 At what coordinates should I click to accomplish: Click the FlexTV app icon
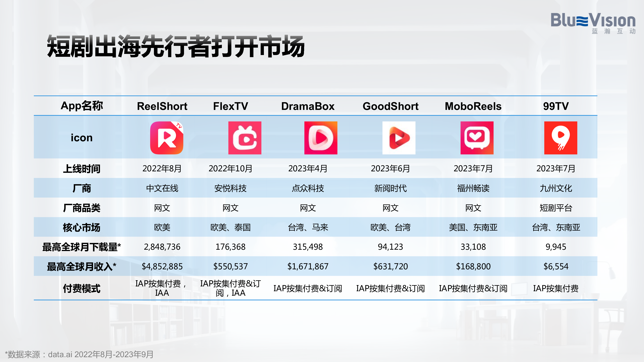[245, 138]
